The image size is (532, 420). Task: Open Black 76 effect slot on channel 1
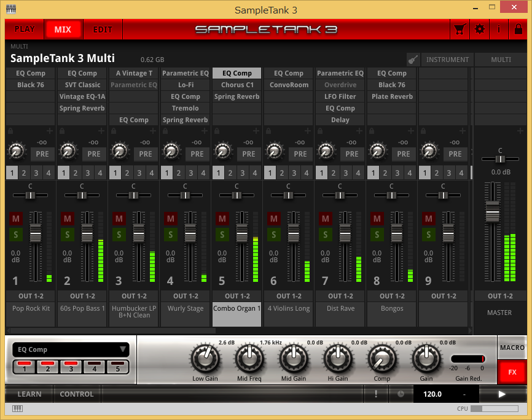[x=31, y=85]
